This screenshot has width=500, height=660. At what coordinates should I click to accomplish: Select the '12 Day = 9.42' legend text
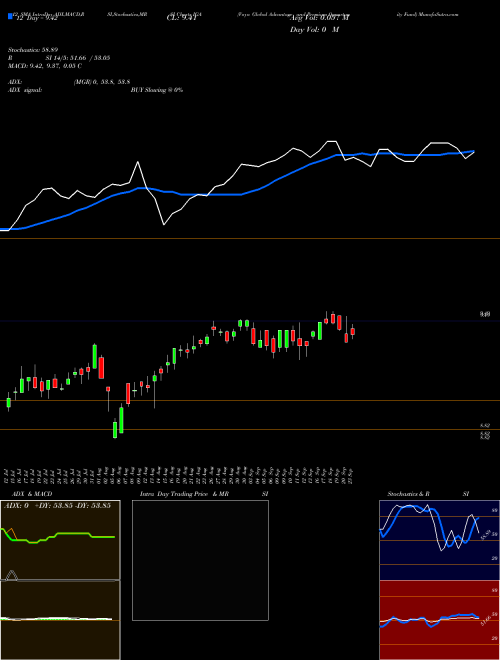(36, 19)
